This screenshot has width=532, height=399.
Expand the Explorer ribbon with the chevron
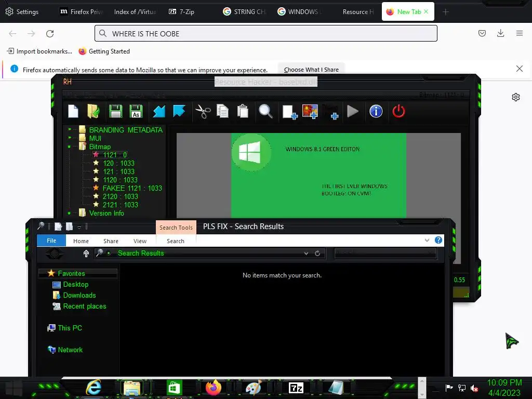[427, 240]
